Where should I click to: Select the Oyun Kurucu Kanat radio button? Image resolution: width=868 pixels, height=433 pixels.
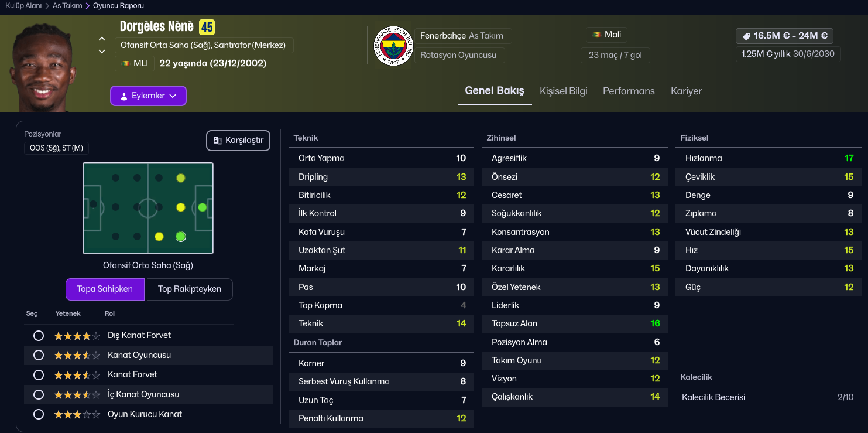point(39,414)
